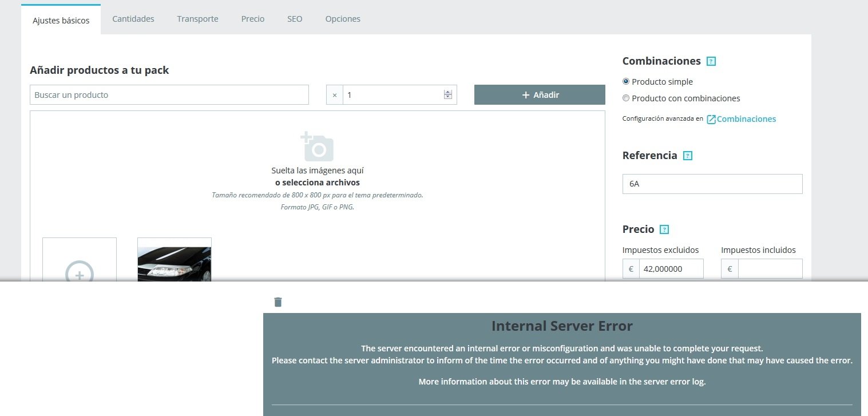Screen dimensions: 868x416
Task: Increase pack quantity with the up arrow
Action: point(448,92)
